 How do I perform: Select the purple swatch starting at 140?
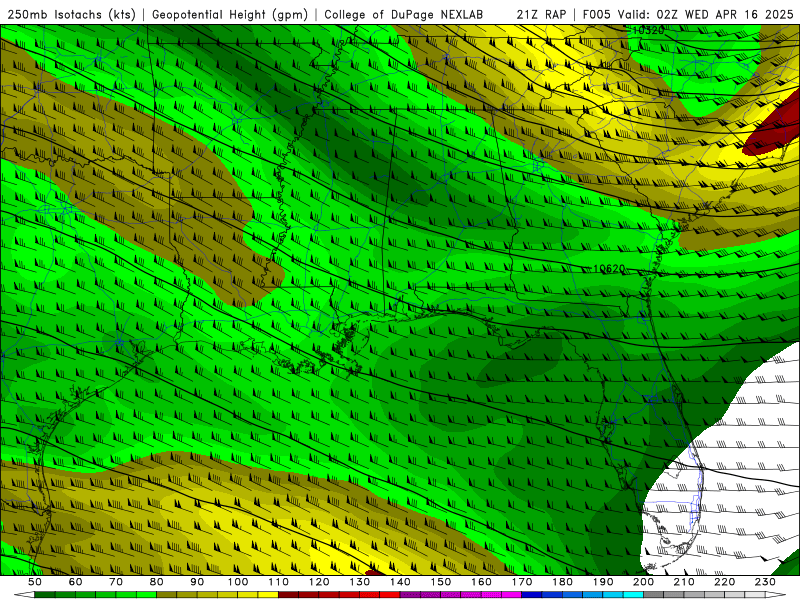410,595
